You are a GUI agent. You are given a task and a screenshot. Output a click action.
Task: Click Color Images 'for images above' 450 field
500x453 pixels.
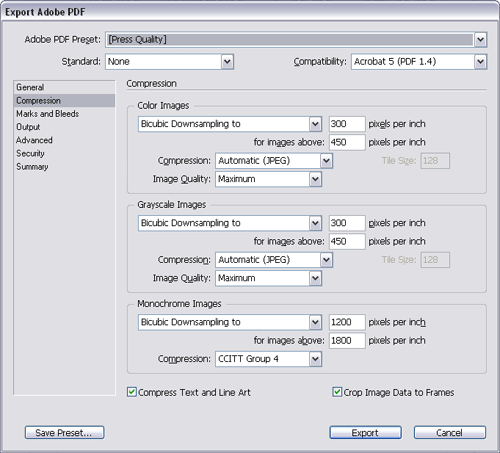coord(347,143)
